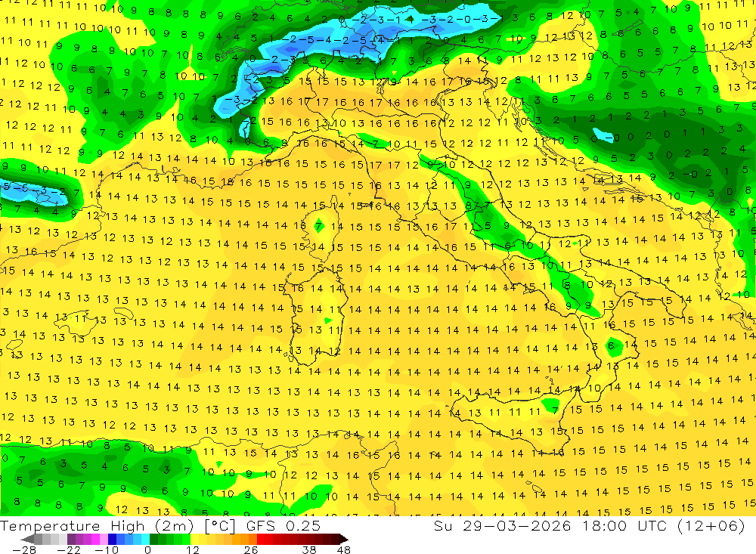Select the bright yellow legend swatch just after 12

click(195, 539)
